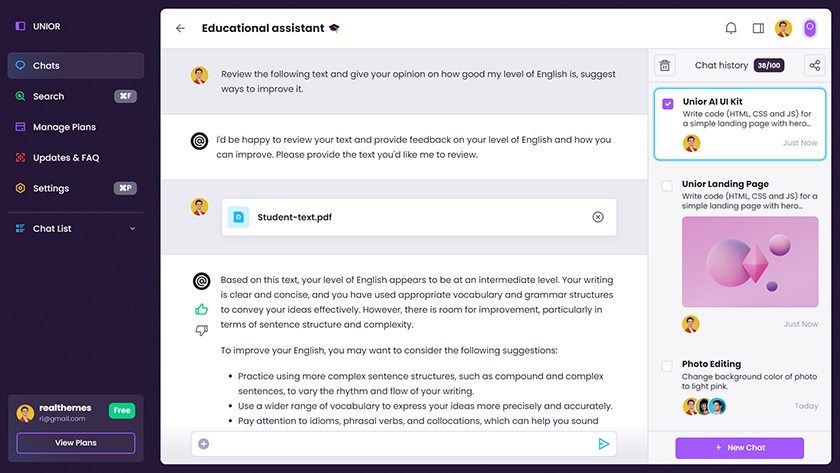Give a thumbs up to the response
Viewport: 840px width, 473px height.
point(201,310)
